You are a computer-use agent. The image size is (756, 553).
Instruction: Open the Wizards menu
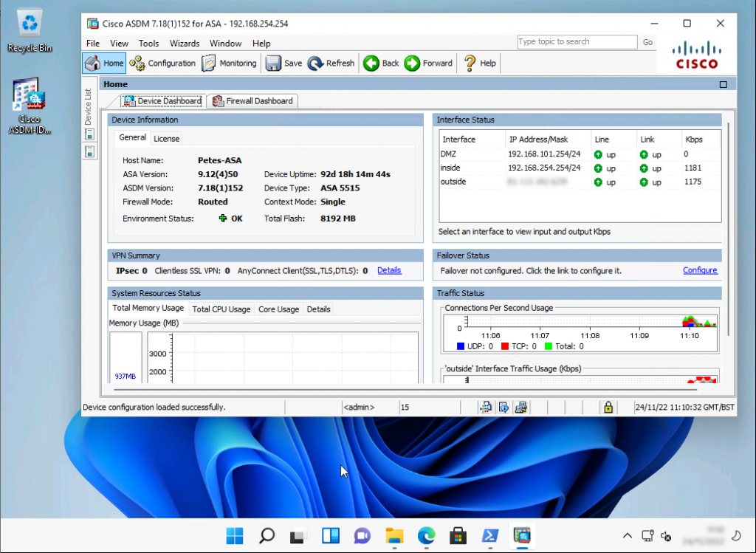coord(184,43)
